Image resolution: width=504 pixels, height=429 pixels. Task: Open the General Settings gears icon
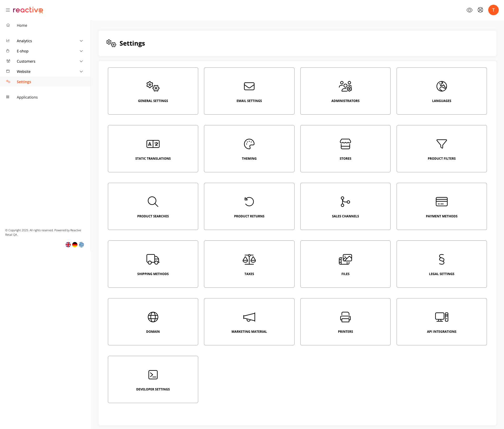(153, 86)
